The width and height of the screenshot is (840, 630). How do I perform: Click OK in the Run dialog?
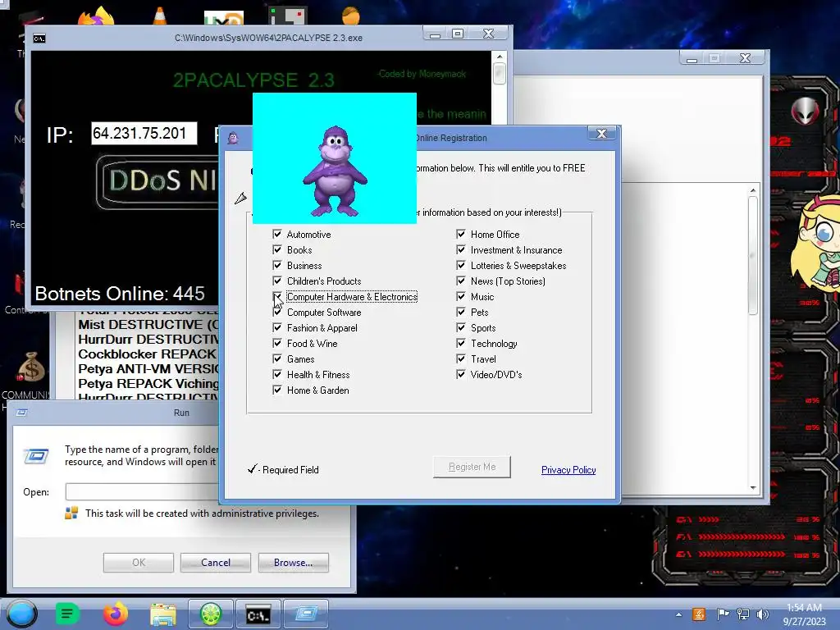(138, 563)
